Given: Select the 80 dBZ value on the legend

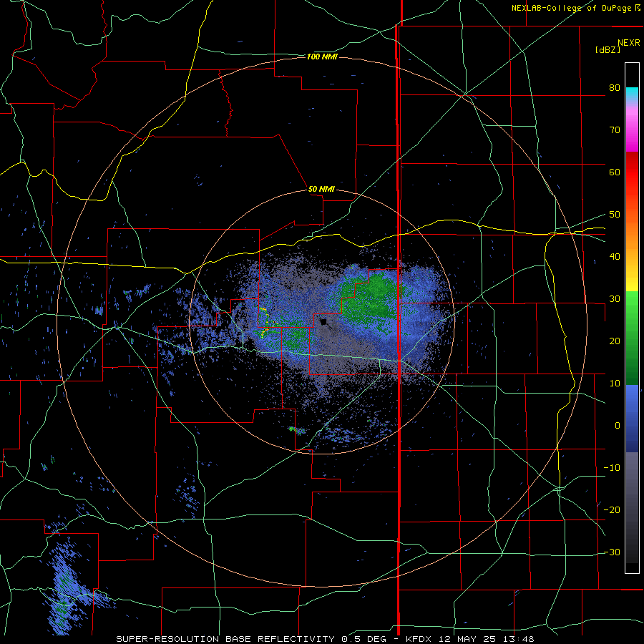Looking at the screenshot, I should 615,88.
